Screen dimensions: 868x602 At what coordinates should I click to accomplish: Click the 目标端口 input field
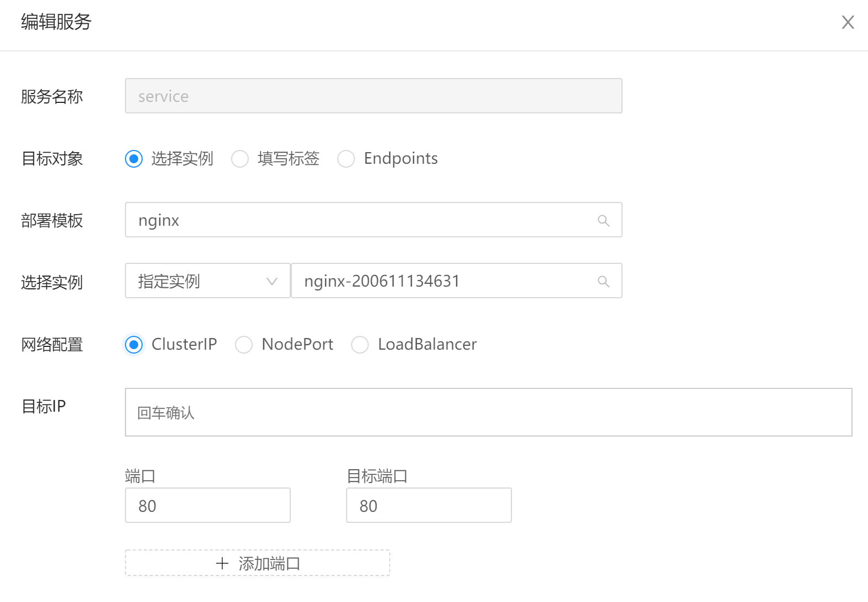pyautogui.click(x=429, y=506)
